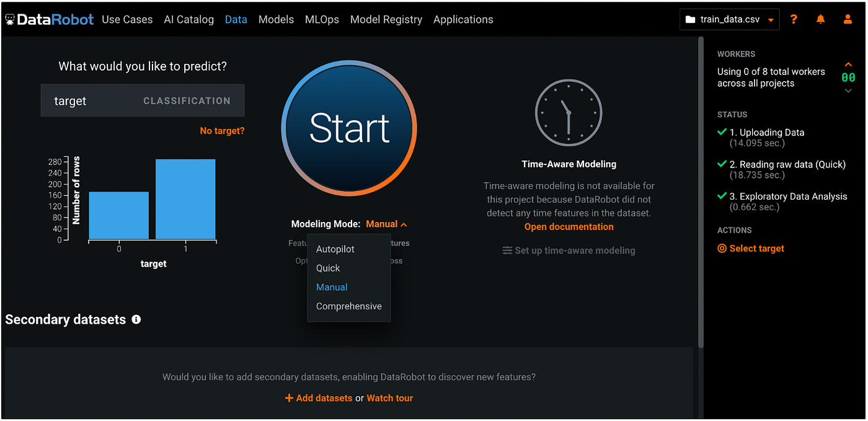868x421 pixels.
Task: Click Select target action link
Action: pos(757,249)
